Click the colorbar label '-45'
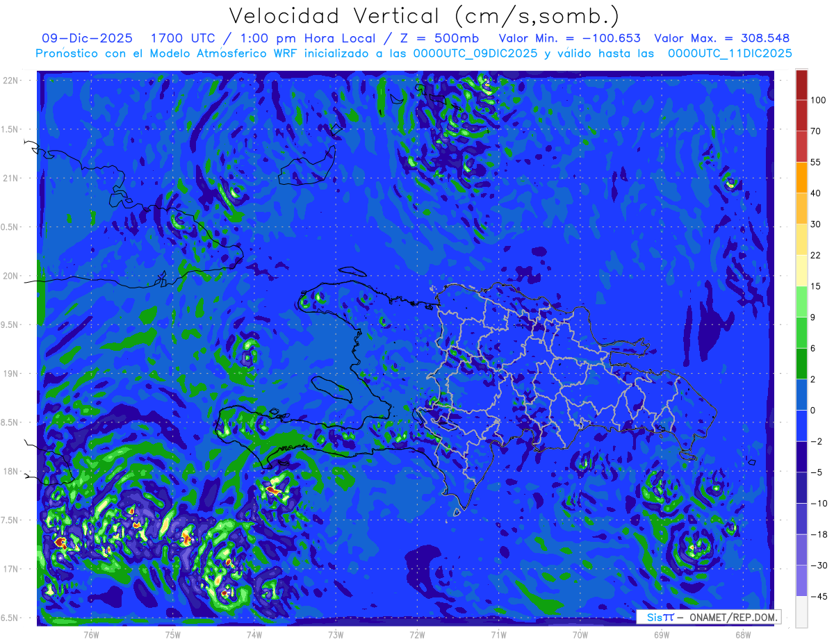This screenshot has width=834, height=644. pyautogui.click(x=818, y=596)
